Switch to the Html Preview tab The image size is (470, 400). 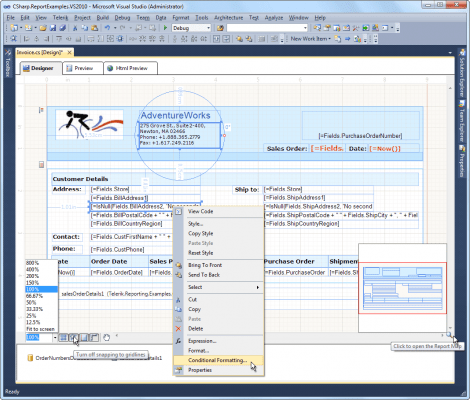coord(131,68)
